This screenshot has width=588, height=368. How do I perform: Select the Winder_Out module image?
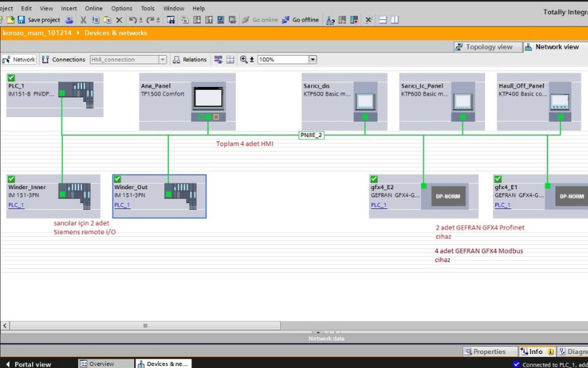click(181, 196)
